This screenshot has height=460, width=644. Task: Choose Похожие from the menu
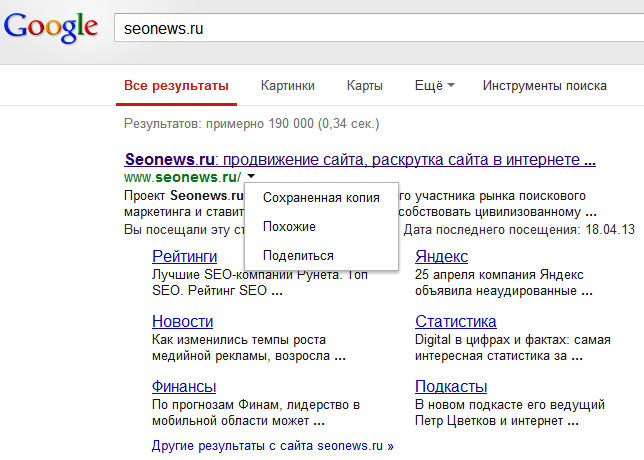289,227
